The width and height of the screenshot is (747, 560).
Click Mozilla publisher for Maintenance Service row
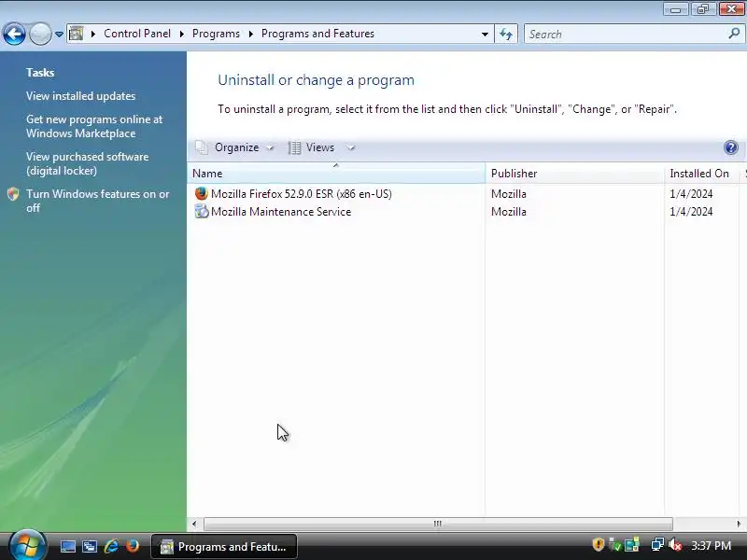tap(509, 212)
